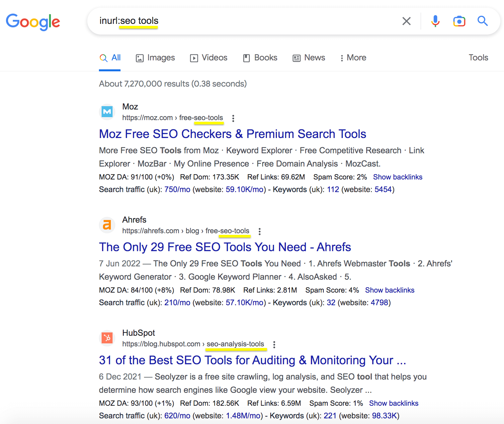Click the Google logo
The width and height of the screenshot is (504, 424).
(x=33, y=22)
